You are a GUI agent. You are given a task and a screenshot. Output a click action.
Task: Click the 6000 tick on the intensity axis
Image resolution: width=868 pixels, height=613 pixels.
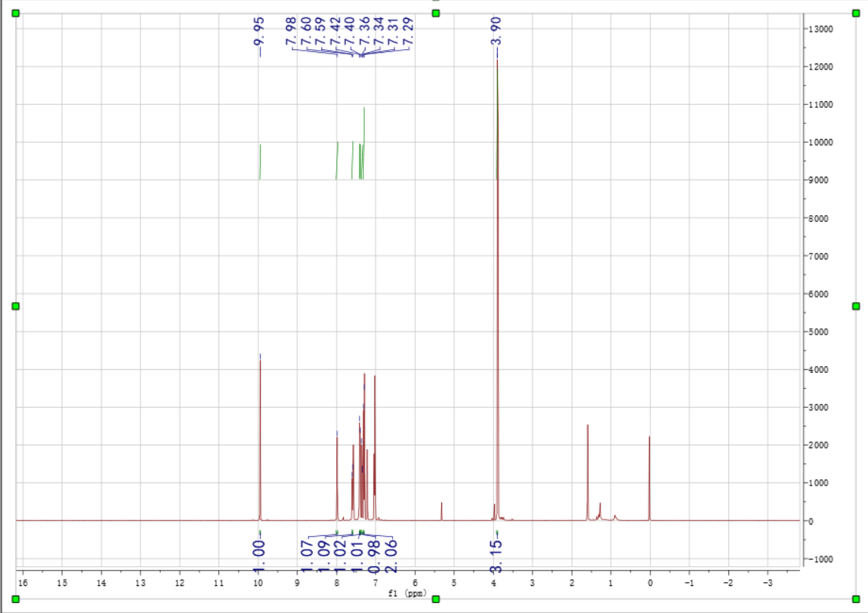coord(819,294)
